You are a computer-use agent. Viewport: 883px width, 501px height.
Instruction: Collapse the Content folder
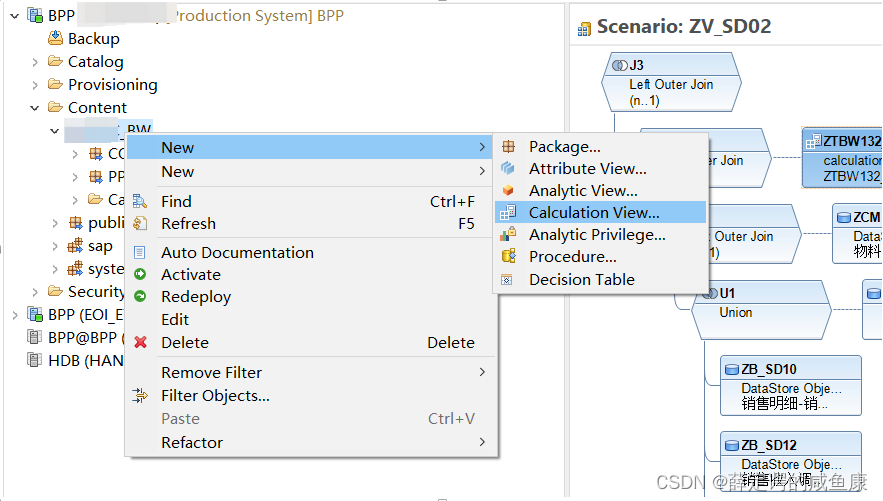pos(35,108)
